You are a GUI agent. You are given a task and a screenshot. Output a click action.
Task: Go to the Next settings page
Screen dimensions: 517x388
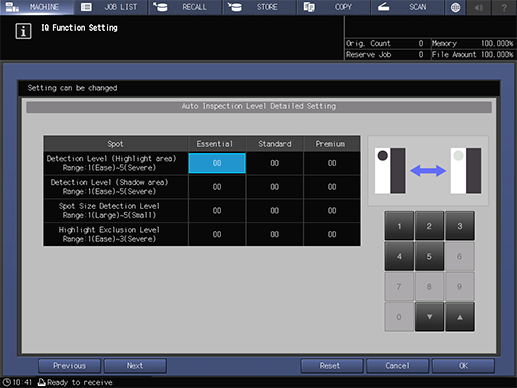coord(135,366)
